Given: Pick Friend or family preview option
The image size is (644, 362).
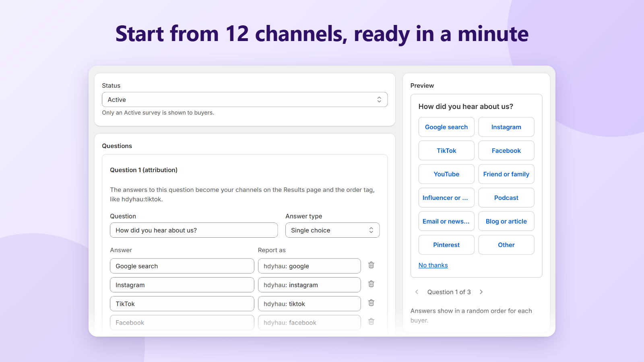Looking at the screenshot, I should 506,174.
